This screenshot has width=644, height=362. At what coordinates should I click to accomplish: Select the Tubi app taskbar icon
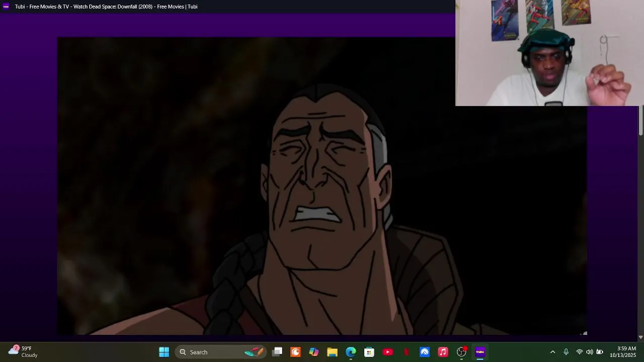(480, 352)
